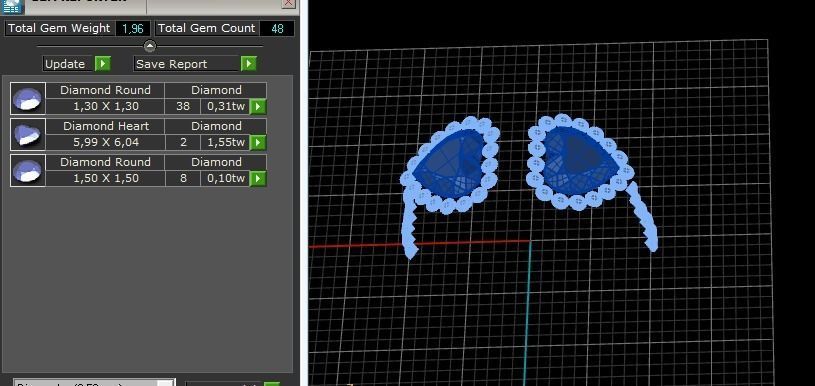The width and height of the screenshot is (815, 386).
Task: Select the heart diamond gem thumbnail
Action: tap(28, 135)
